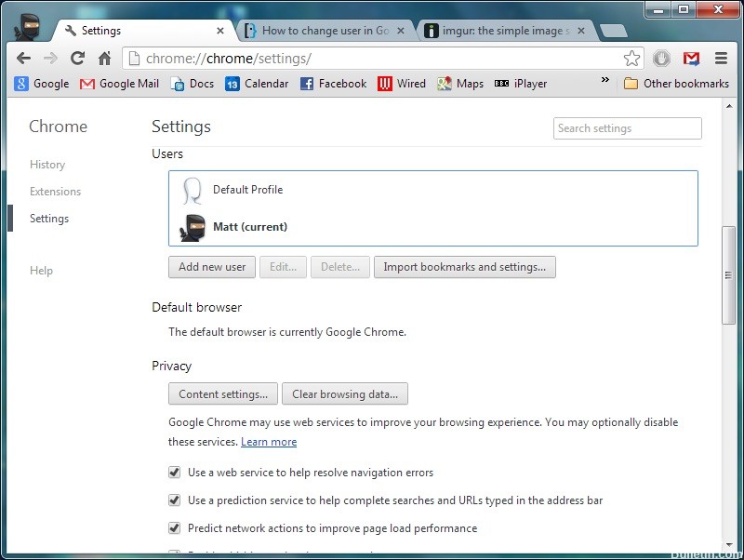Click the Add new user button
The width and height of the screenshot is (744, 560).
point(212,267)
